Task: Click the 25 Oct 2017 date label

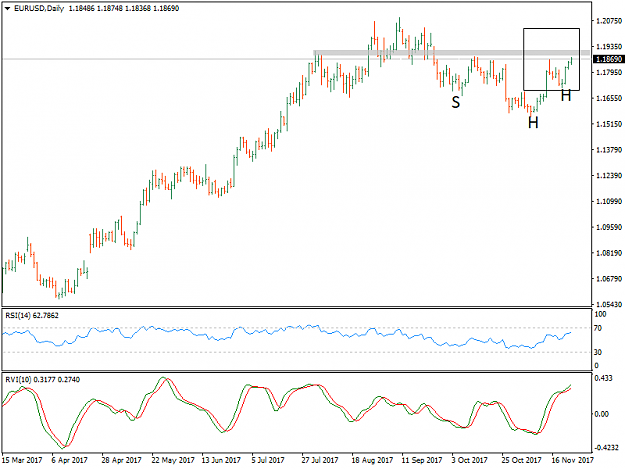Action: click(x=521, y=461)
